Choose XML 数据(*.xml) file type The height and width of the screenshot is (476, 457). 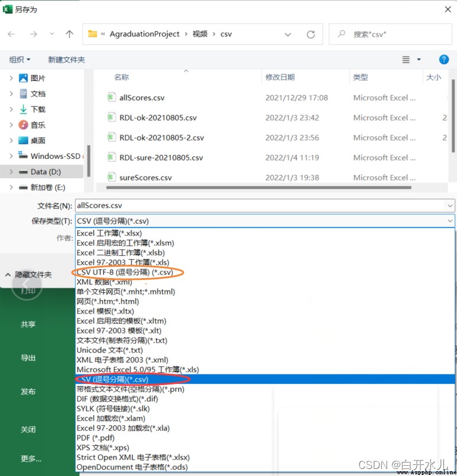265,282
